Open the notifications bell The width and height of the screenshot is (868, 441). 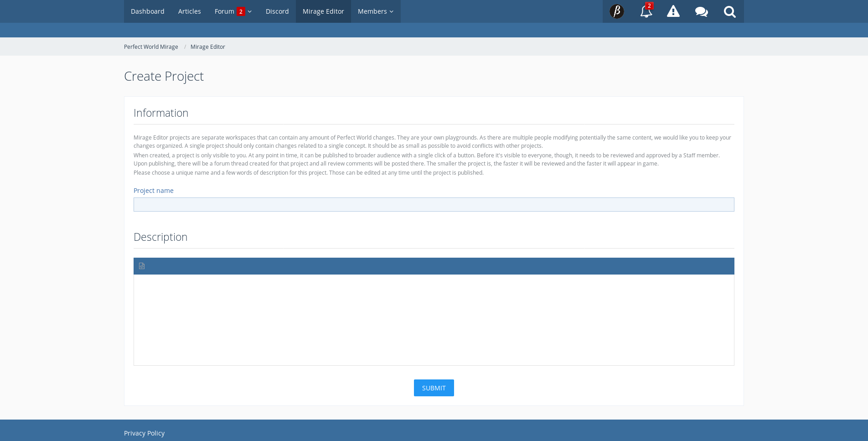pyautogui.click(x=646, y=11)
